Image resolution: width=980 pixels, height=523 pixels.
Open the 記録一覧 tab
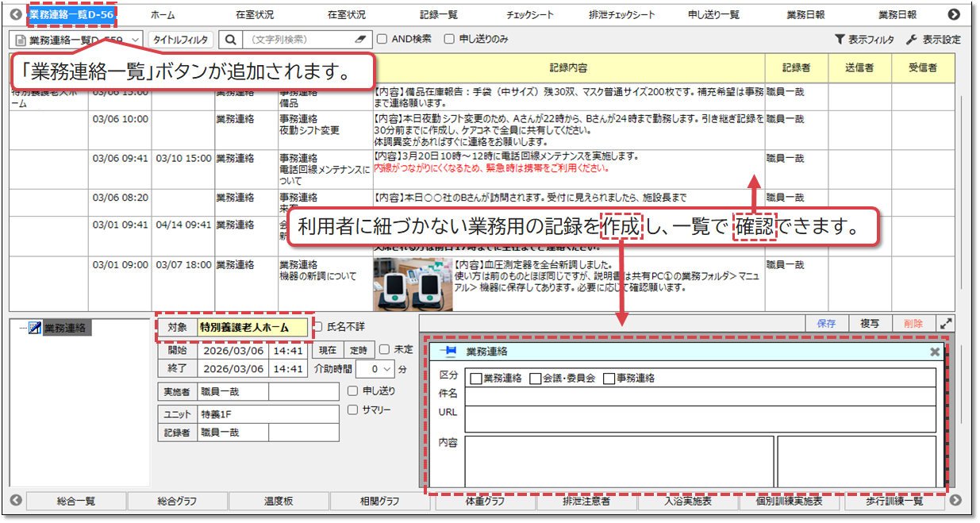tap(439, 15)
